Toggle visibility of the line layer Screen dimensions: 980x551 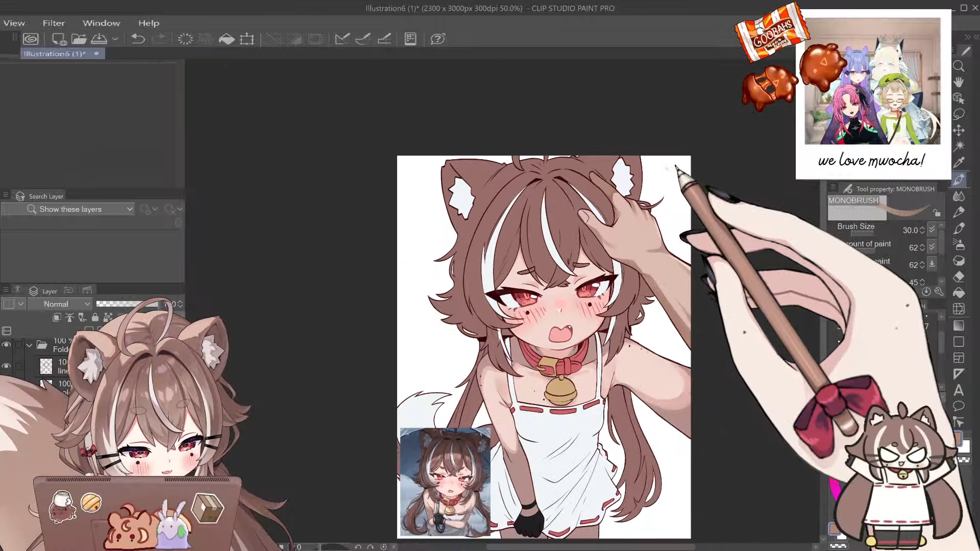tap(6, 366)
